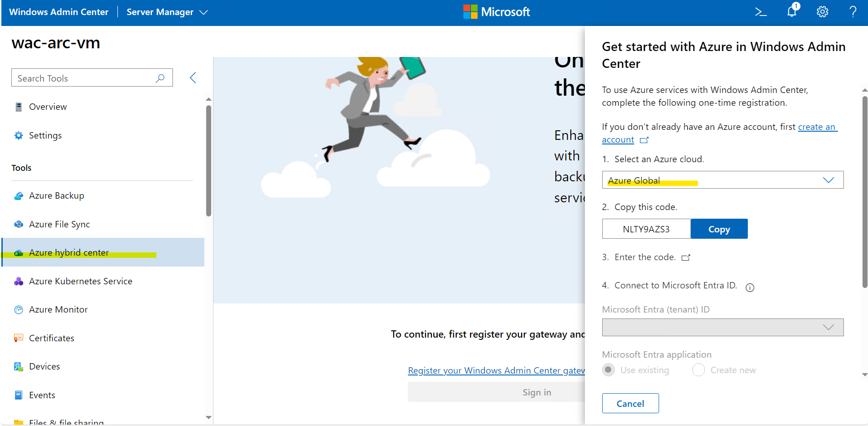Click the Copy code button
The width and height of the screenshot is (868, 426).
click(719, 229)
